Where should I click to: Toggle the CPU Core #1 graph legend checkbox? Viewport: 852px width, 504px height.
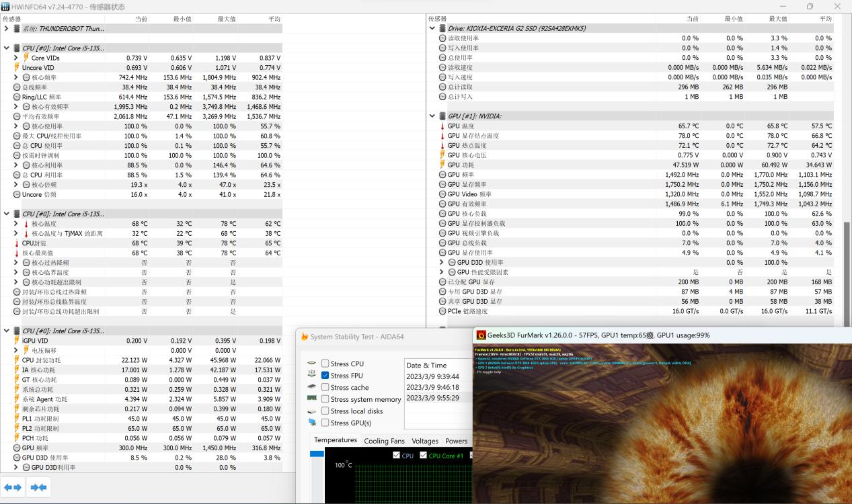(424, 456)
